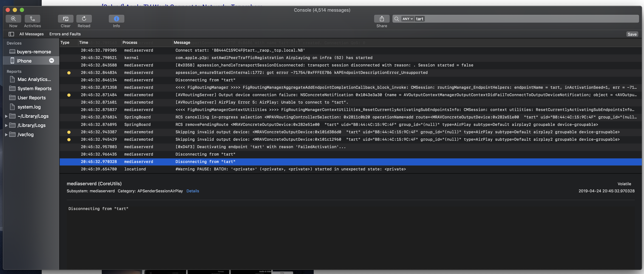Screen dimensions: 644x274
Task: Select the kAPEndpointDescriptionError_Unsupported row
Action: click(350, 73)
